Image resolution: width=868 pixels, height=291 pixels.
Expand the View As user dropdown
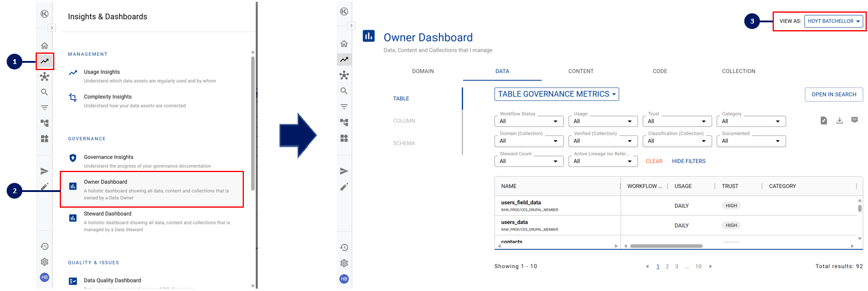point(833,21)
